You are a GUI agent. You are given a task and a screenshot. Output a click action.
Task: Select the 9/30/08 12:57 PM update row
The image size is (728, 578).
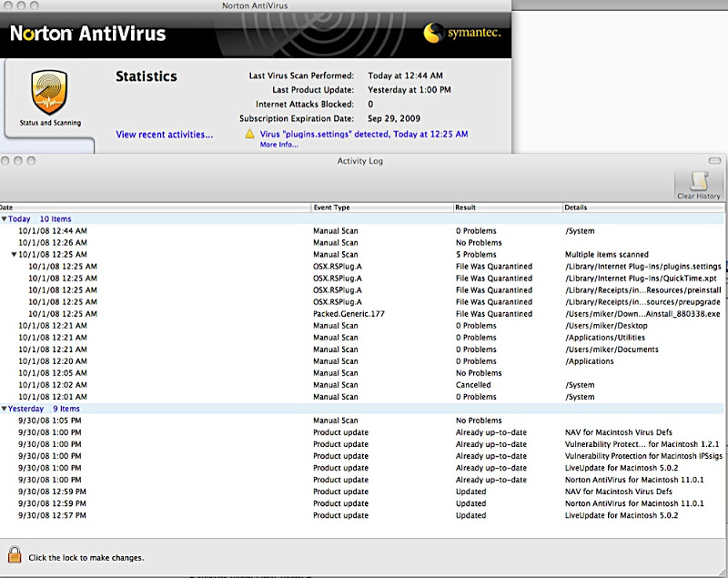click(x=361, y=515)
